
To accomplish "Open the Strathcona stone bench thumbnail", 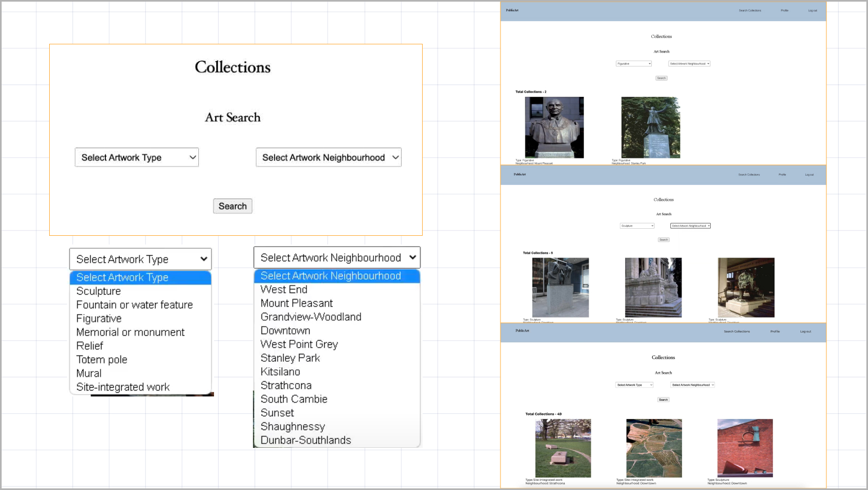I will [563, 448].
